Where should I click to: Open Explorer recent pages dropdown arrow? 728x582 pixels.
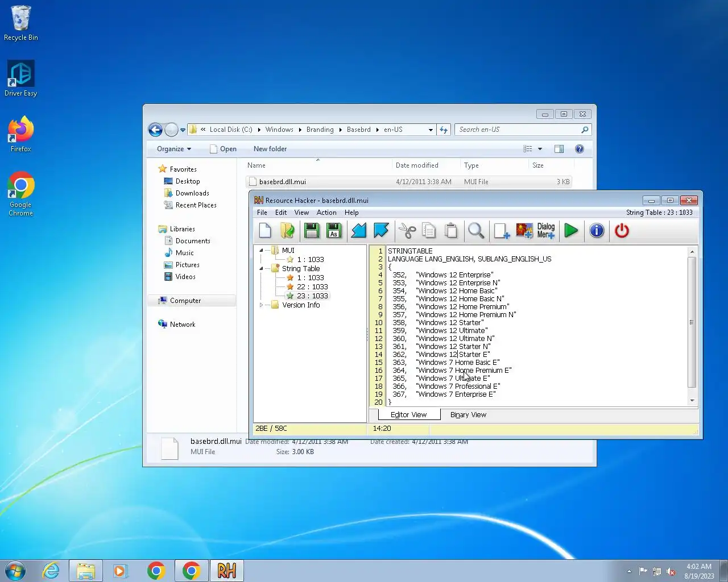pos(183,130)
